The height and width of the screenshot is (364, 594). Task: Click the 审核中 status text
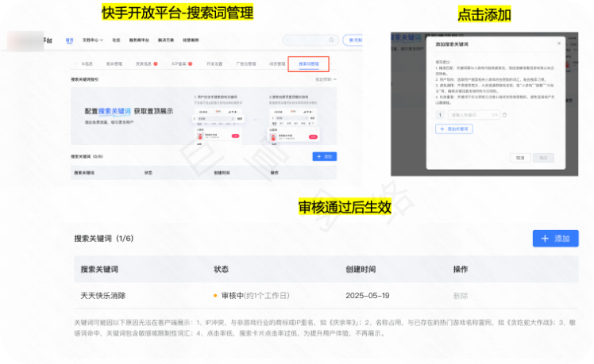pyautogui.click(x=232, y=296)
